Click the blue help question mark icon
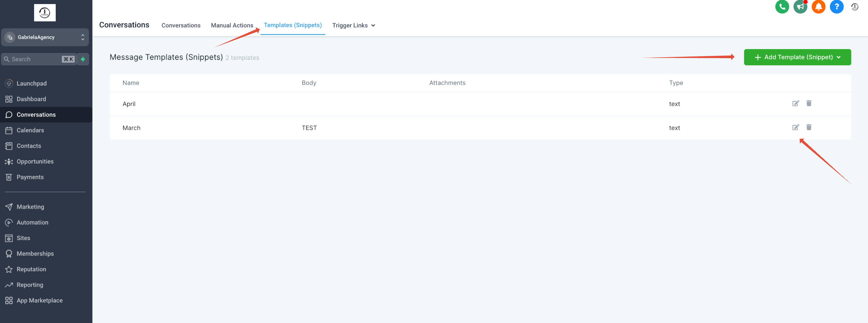This screenshot has width=868, height=323. [x=836, y=7]
